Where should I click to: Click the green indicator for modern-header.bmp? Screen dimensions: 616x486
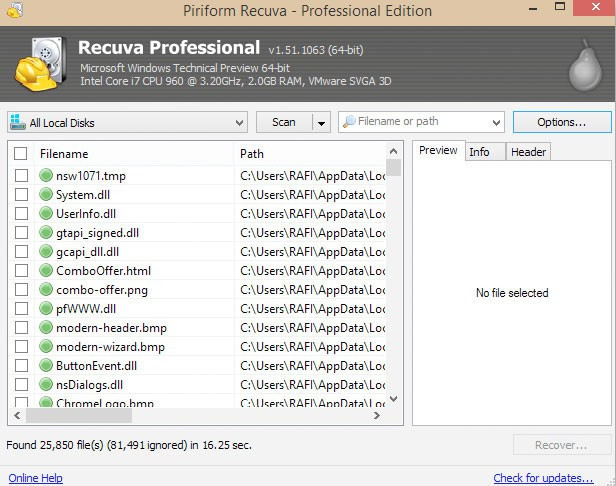click(46, 328)
